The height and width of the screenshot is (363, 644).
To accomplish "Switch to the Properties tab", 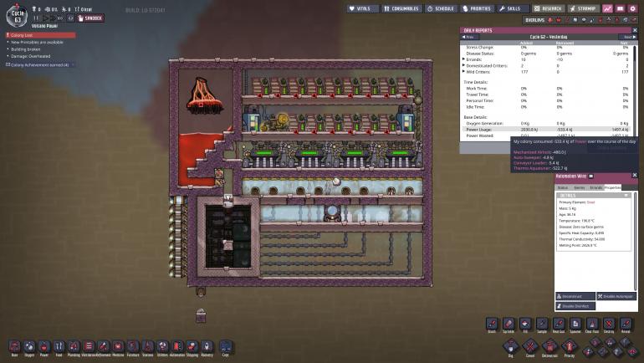I will (x=612, y=187).
